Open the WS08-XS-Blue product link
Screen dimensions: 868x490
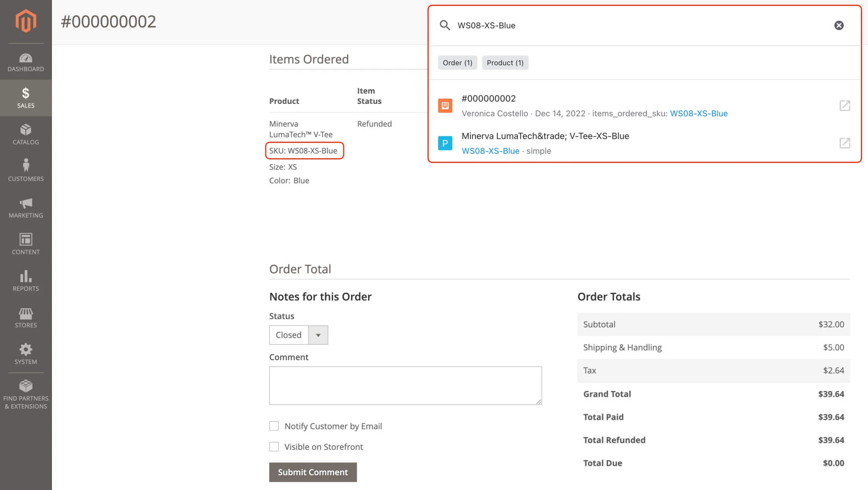pyautogui.click(x=490, y=151)
